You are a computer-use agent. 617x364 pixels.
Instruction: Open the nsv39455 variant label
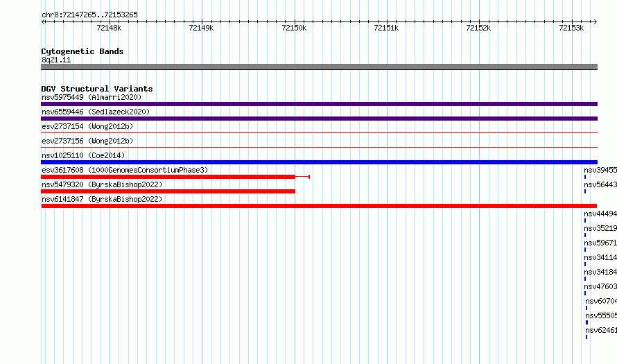tap(600, 170)
